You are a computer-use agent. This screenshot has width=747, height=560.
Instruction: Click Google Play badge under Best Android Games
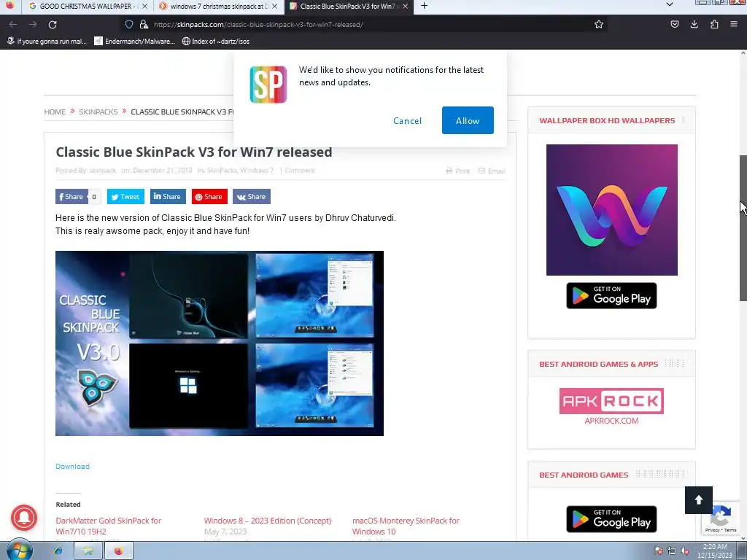pyautogui.click(x=612, y=519)
